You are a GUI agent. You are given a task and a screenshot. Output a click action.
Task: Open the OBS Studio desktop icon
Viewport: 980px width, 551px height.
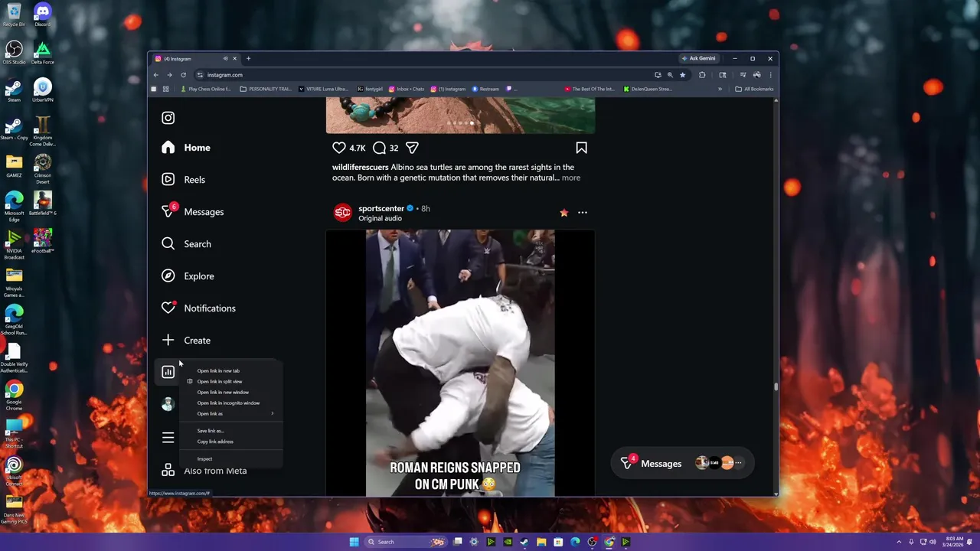(x=14, y=53)
